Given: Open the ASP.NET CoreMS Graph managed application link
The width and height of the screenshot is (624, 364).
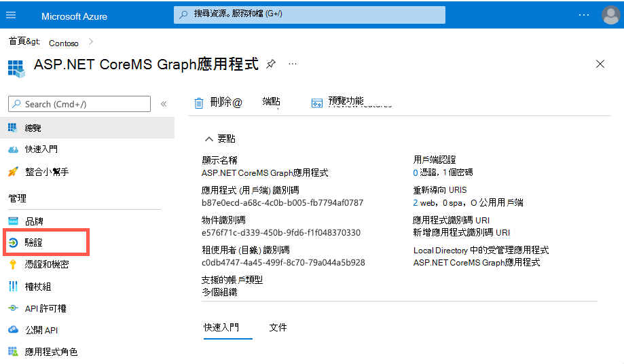Looking at the screenshot, I should tap(477, 263).
